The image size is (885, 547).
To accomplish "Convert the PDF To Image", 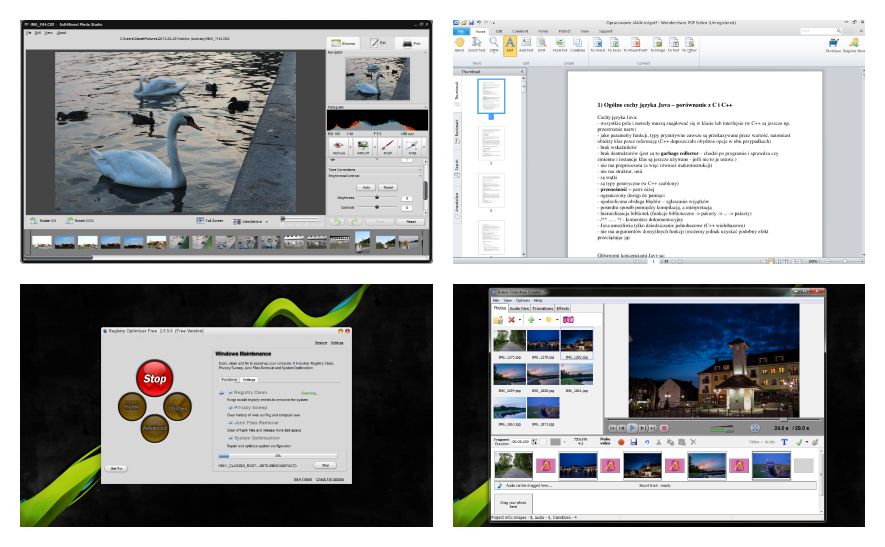I will click(658, 45).
